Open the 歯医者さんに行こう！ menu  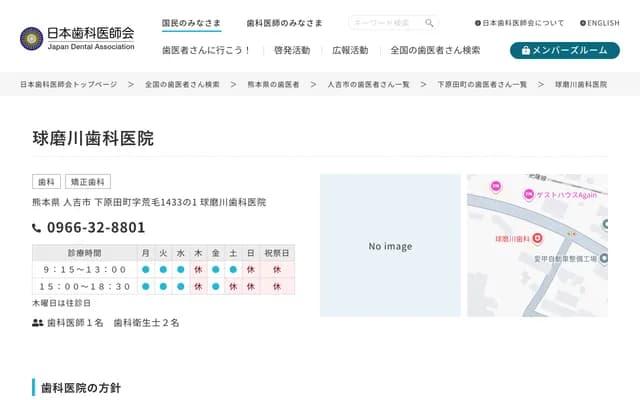pos(206,50)
